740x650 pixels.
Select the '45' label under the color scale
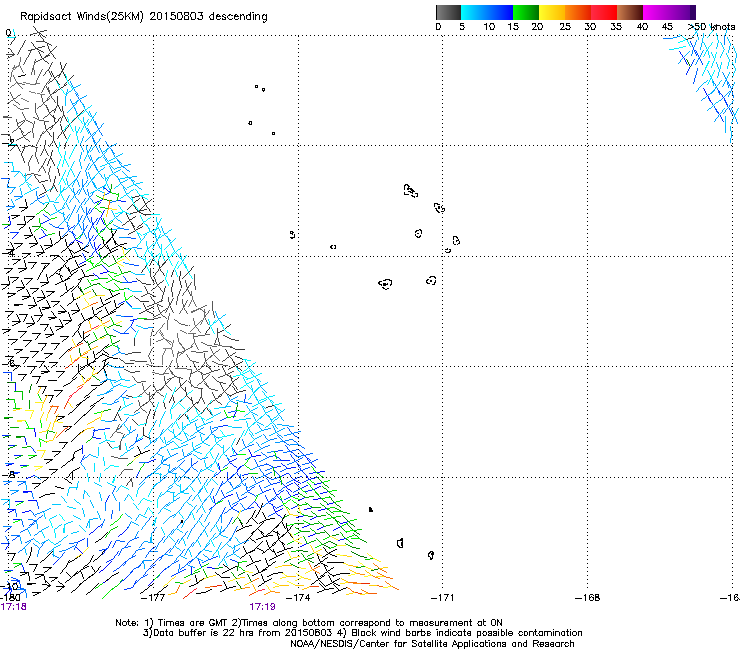click(667, 27)
